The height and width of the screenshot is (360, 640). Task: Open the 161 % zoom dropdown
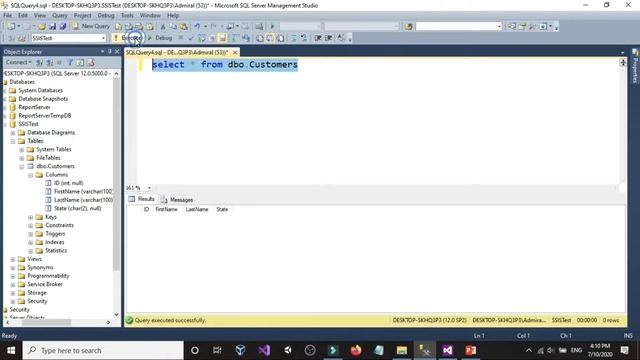(x=149, y=188)
